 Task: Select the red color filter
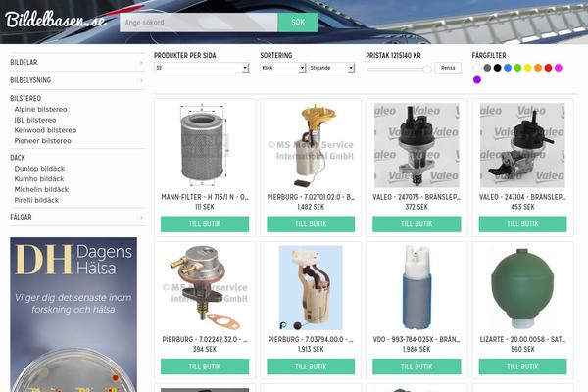548,68
